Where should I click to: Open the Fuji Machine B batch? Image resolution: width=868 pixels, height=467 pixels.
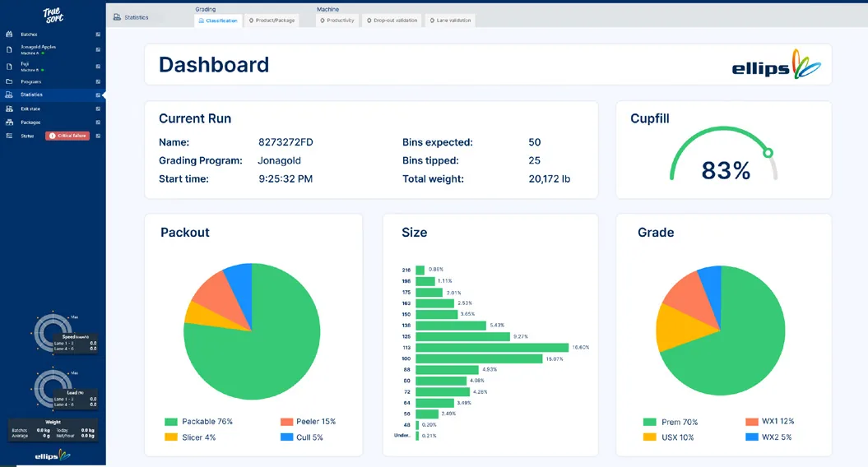(x=32, y=67)
